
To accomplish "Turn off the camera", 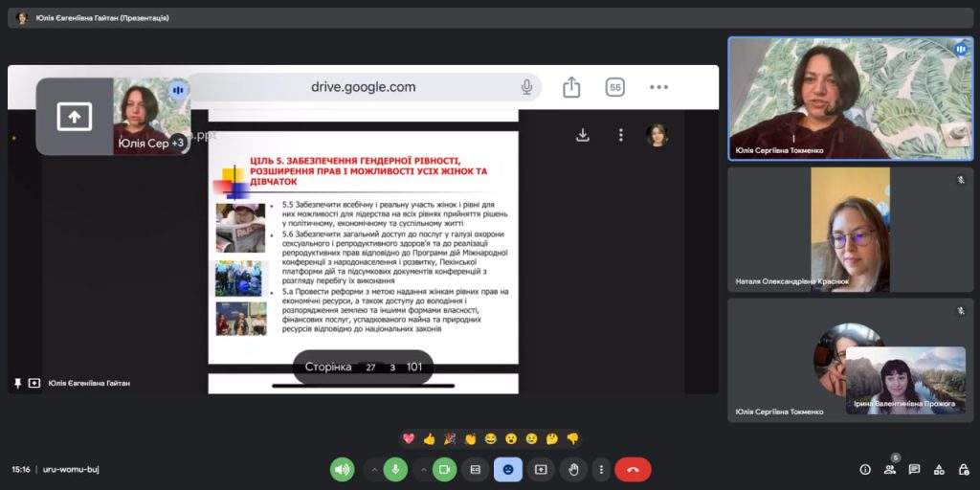I will click(444, 470).
